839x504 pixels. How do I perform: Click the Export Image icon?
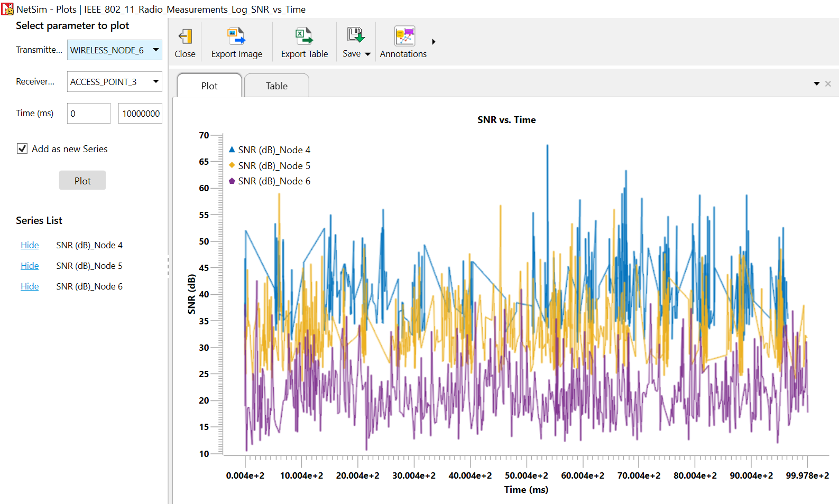point(236,36)
